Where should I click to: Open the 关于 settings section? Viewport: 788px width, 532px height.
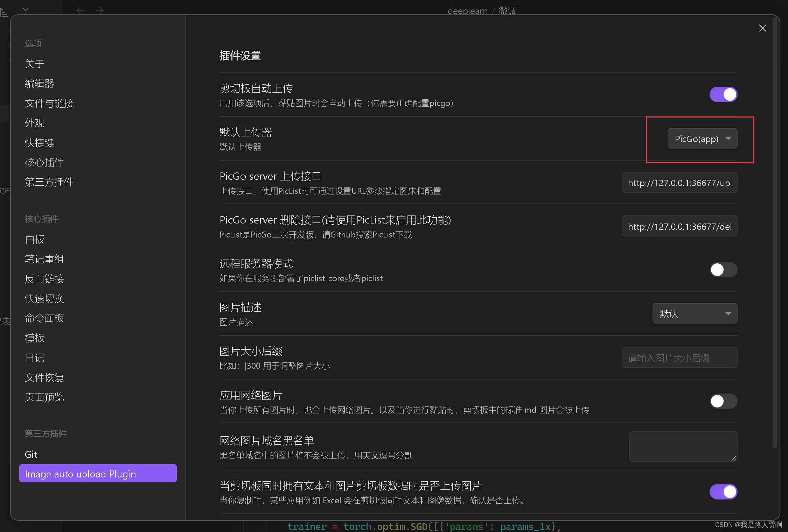[35, 64]
